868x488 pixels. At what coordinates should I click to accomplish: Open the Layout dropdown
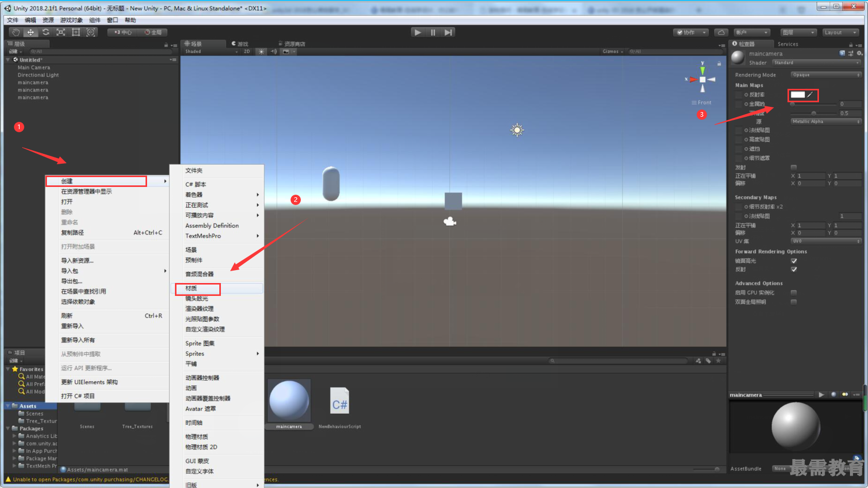coord(841,33)
